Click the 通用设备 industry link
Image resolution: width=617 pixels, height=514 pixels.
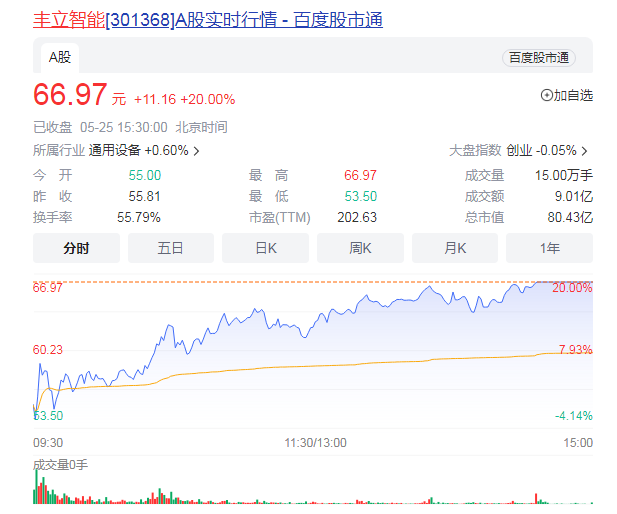(x=115, y=151)
